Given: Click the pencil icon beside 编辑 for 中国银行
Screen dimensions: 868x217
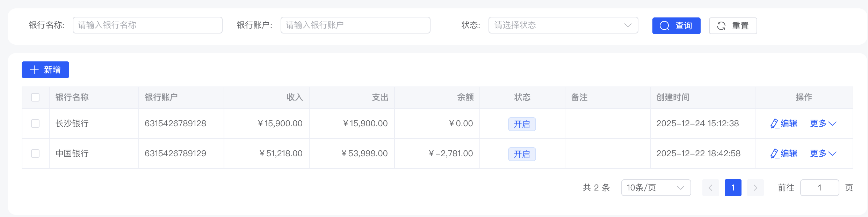Looking at the screenshot, I should click(x=774, y=153).
